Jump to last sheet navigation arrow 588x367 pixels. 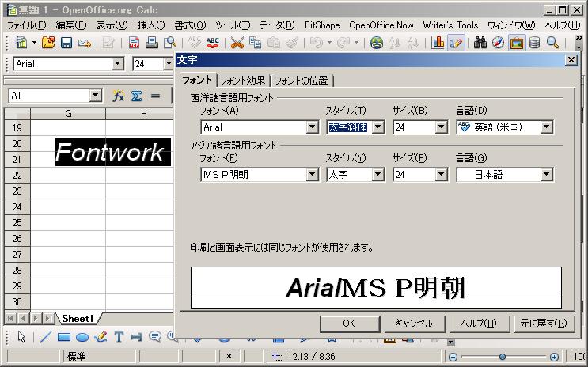[49, 319]
